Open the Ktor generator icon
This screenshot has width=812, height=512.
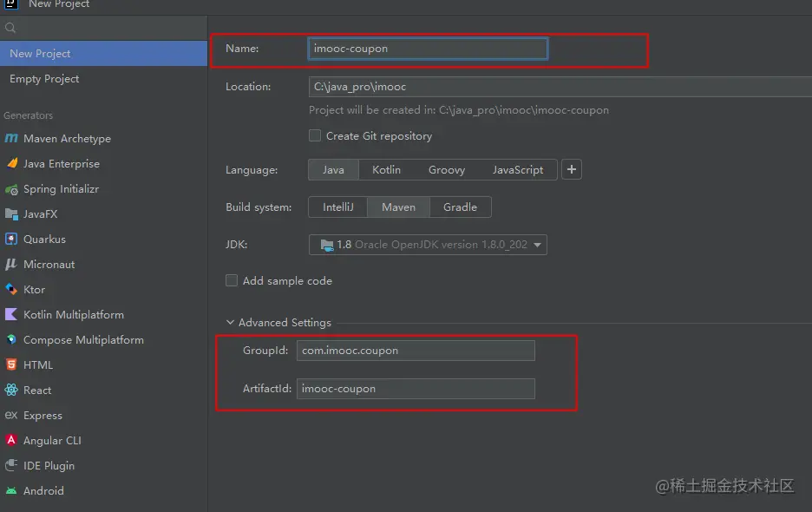(x=11, y=290)
